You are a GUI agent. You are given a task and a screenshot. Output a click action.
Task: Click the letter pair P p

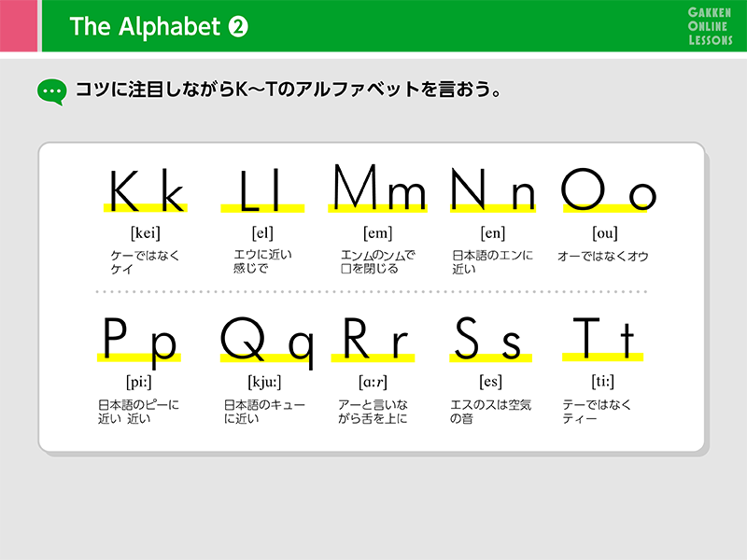(138, 342)
